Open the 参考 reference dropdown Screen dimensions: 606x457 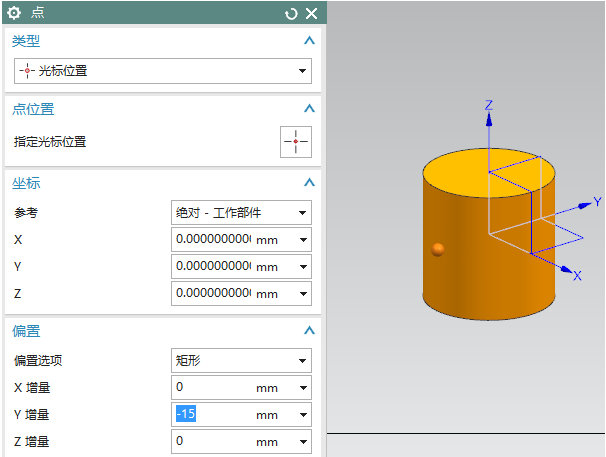pos(241,212)
